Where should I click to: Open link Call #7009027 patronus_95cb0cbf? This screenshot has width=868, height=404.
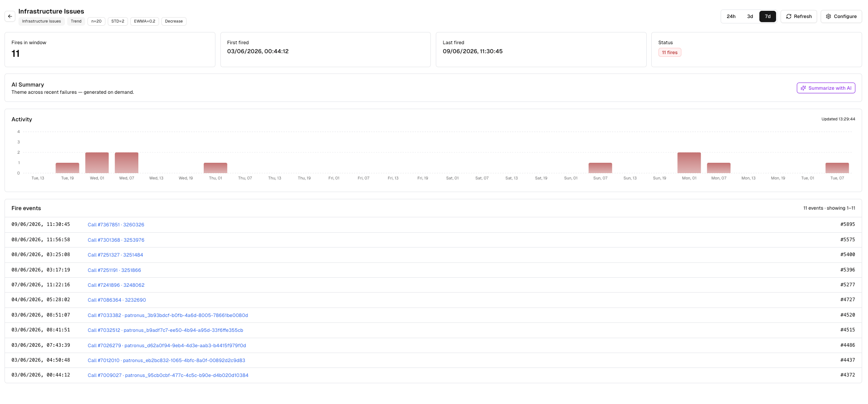click(x=168, y=376)
